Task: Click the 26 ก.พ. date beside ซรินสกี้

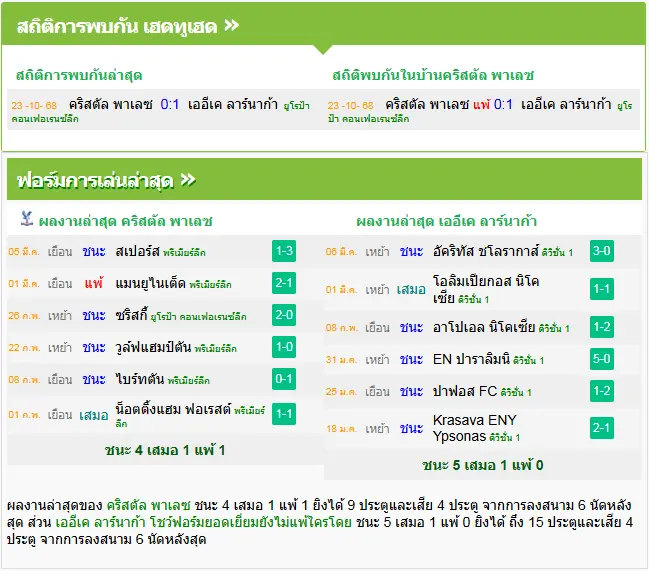Action: (24, 316)
